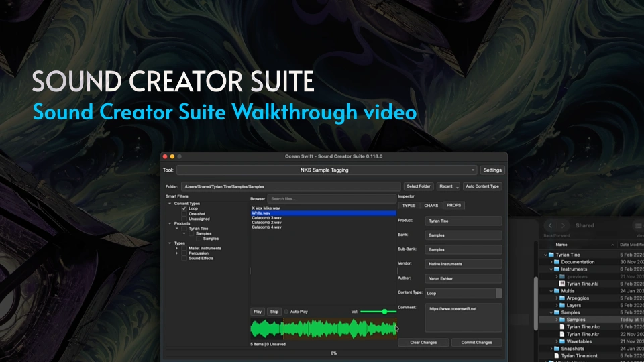Image resolution: width=644 pixels, height=362 pixels.
Task: Expand the Wavetables folder in Finder
Action: pos(557,341)
